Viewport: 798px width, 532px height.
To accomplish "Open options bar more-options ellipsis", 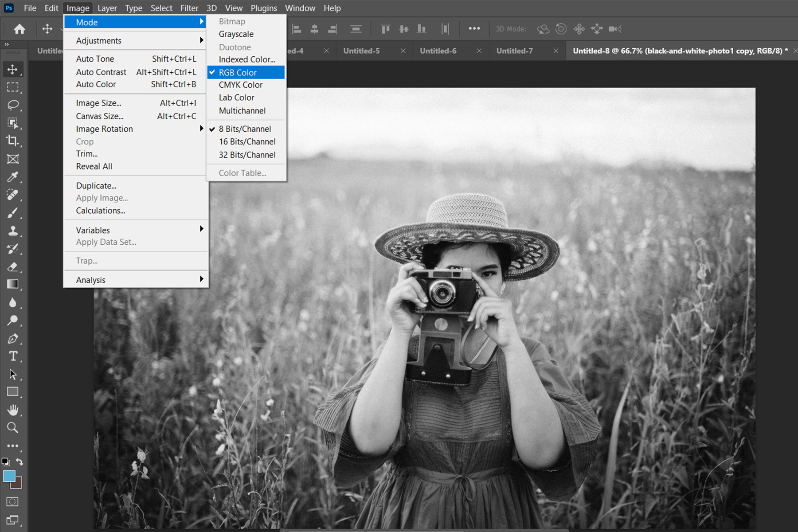I will click(x=474, y=29).
